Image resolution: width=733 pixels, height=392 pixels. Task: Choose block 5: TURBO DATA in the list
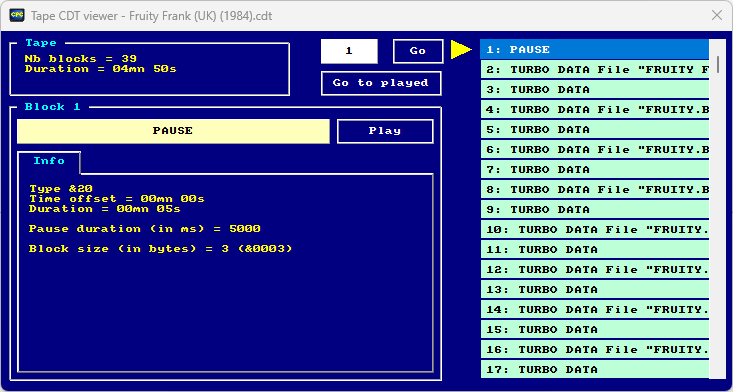(595, 130)
